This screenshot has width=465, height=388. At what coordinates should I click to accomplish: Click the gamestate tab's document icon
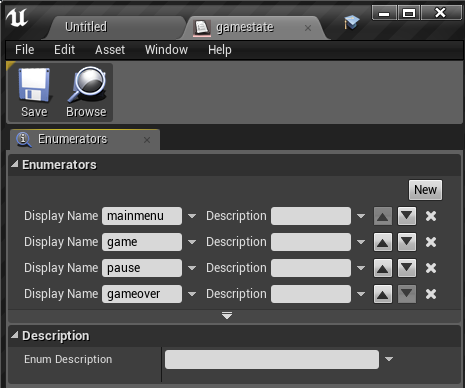pos(202,28)
